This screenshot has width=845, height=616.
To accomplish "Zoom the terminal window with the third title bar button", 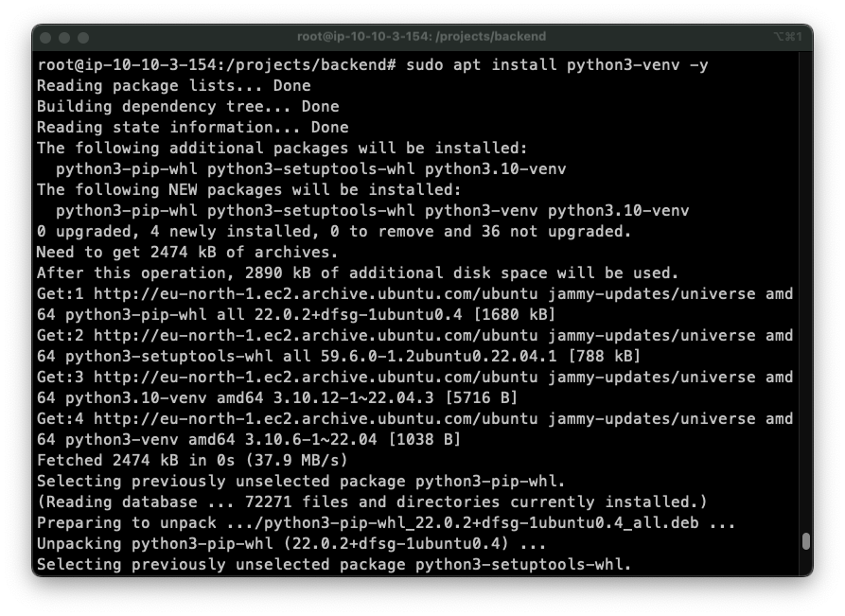I will 83,37.
